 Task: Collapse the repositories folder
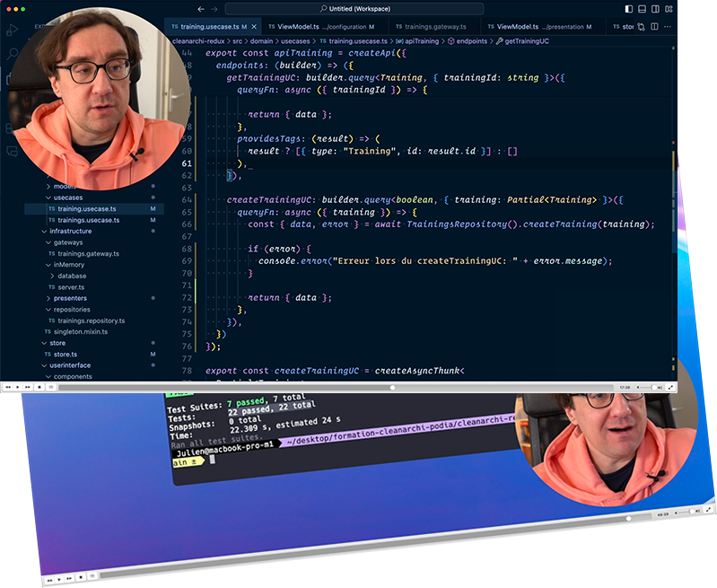coord(72,310)
